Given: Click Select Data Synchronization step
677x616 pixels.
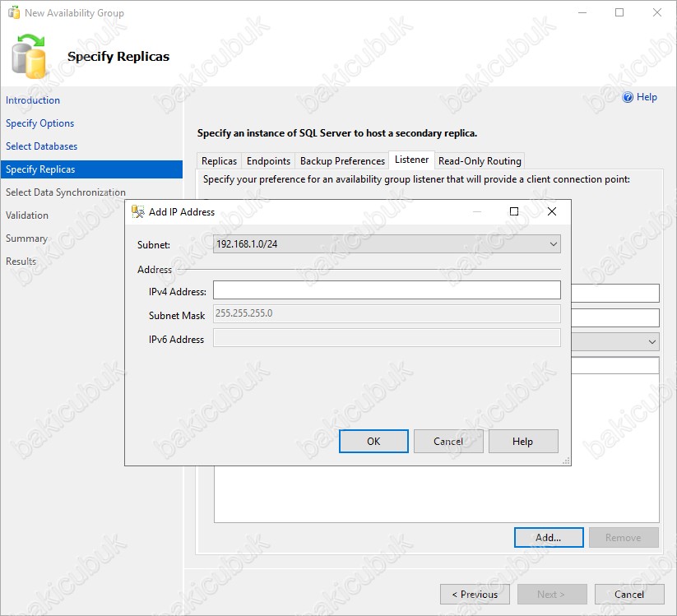Looking at the screenshot, I should (66, 192).
